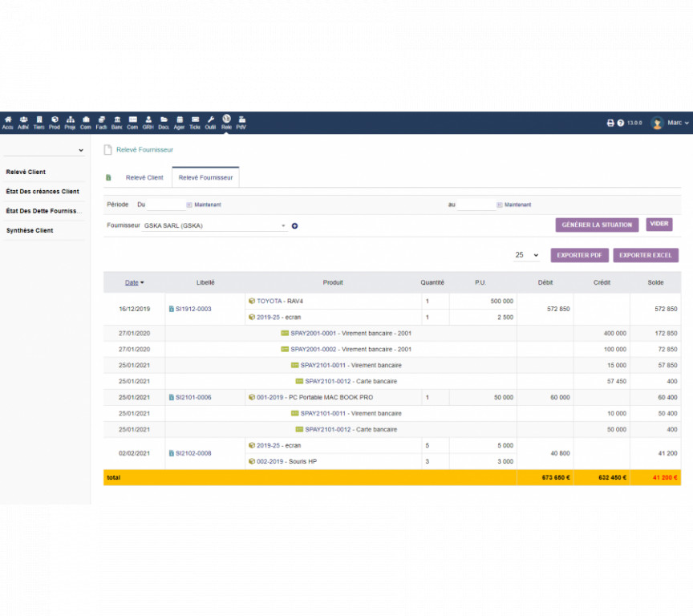Open the Agenda module icon
The width and height of the screenshot is (693, 616).
pyautogui.click(x=179, y=122)
